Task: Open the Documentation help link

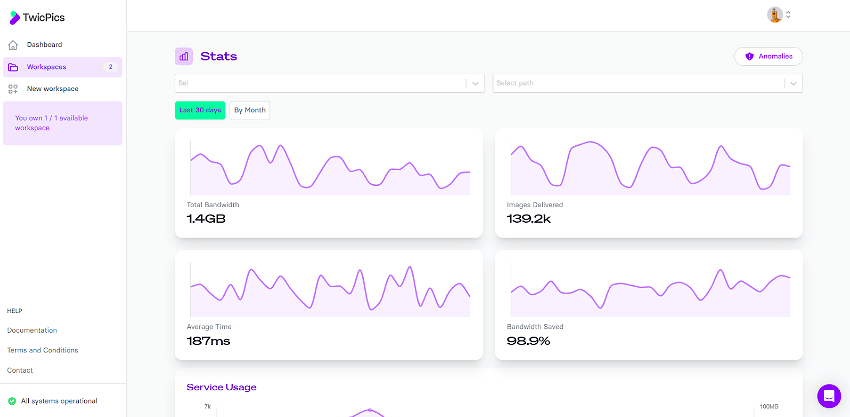Action: 32,330
